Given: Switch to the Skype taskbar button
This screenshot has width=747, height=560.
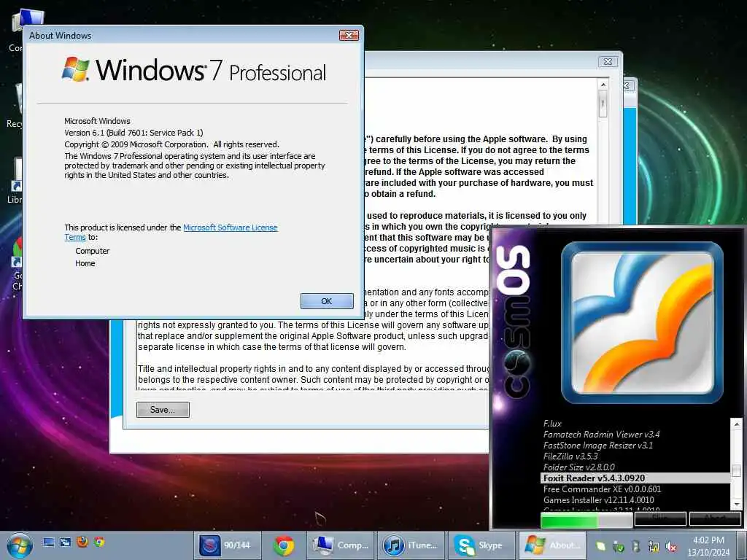Looking at the screenshot, I should 481,545.
